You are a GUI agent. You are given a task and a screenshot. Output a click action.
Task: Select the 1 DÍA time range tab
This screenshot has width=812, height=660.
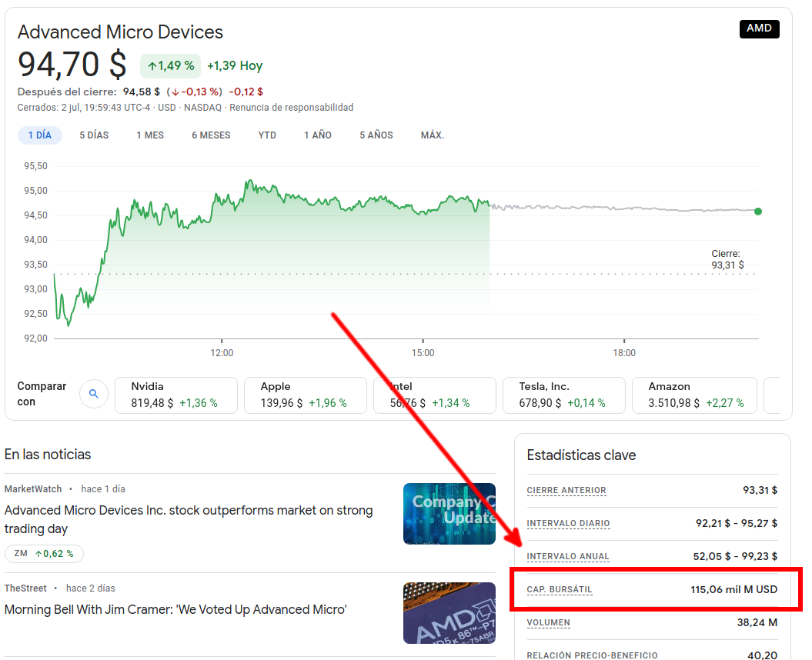click(x=40, y=135)
